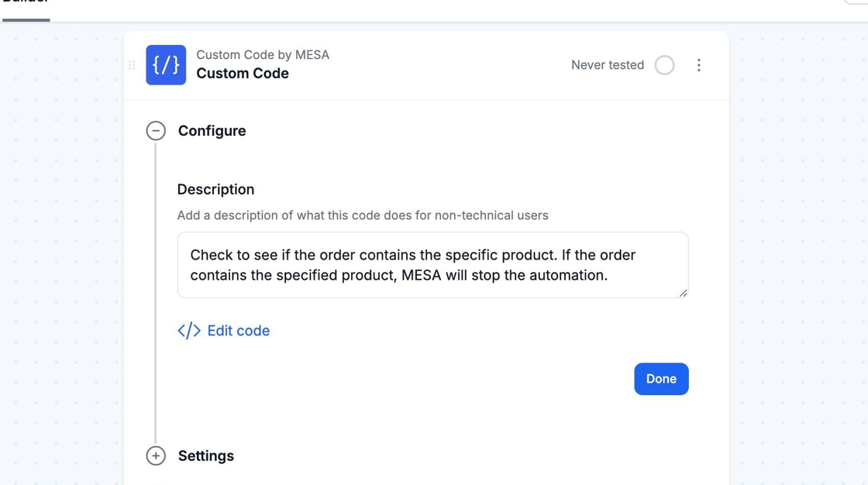Click the code brackets icon beside Edit code
Screen dimensions: 868x485
coord(189,331)
